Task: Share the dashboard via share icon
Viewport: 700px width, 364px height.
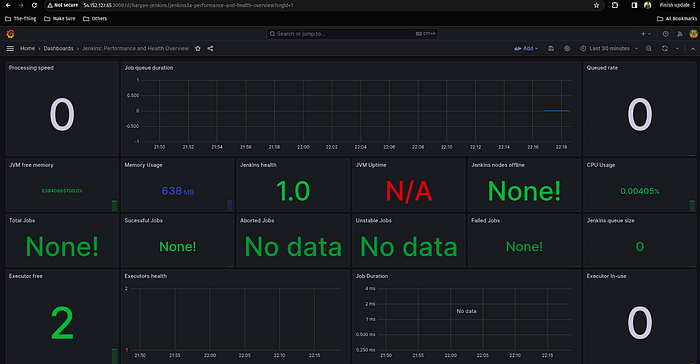Action: coord(210,48)
